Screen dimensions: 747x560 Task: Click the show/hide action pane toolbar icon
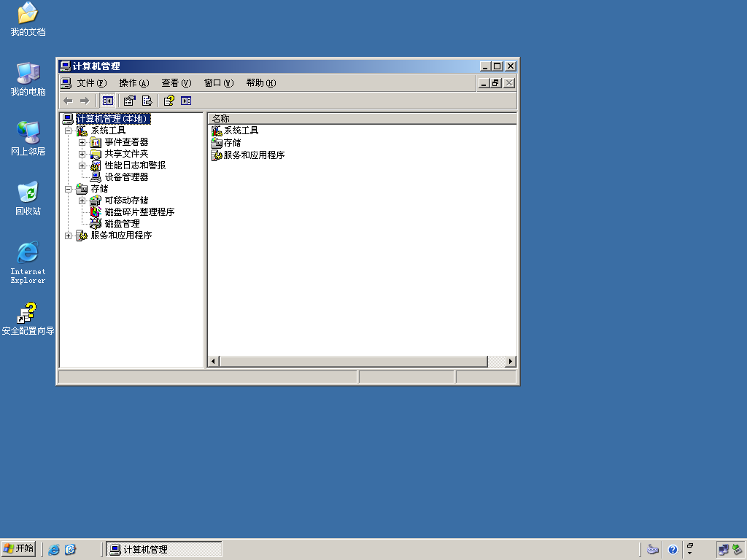click(186, 101)
